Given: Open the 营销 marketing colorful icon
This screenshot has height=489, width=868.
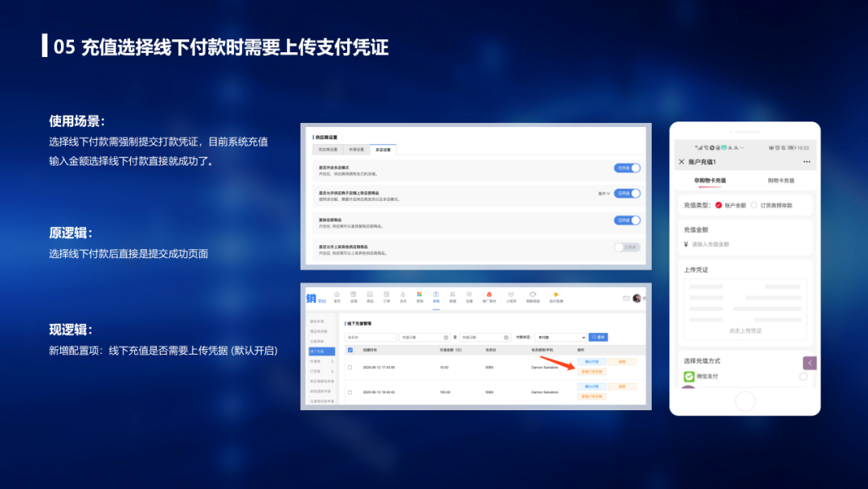Looking at the screenshot, I should click(x=419, y=296).
